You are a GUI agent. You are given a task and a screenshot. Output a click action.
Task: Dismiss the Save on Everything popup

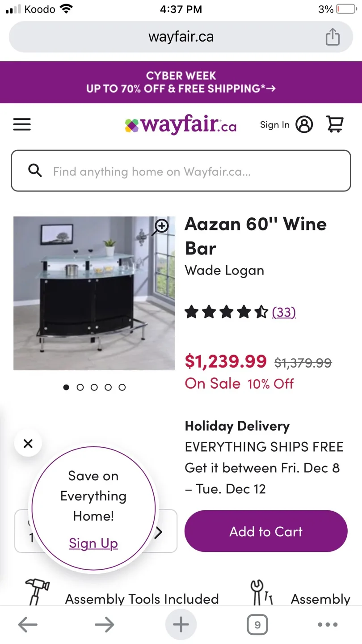point(28,444)
